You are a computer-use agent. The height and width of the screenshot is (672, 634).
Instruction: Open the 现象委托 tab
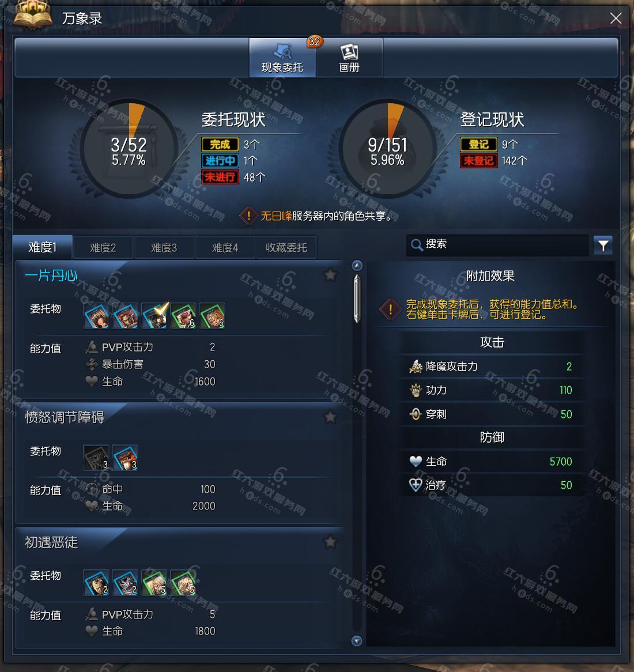tap(282, 58)
